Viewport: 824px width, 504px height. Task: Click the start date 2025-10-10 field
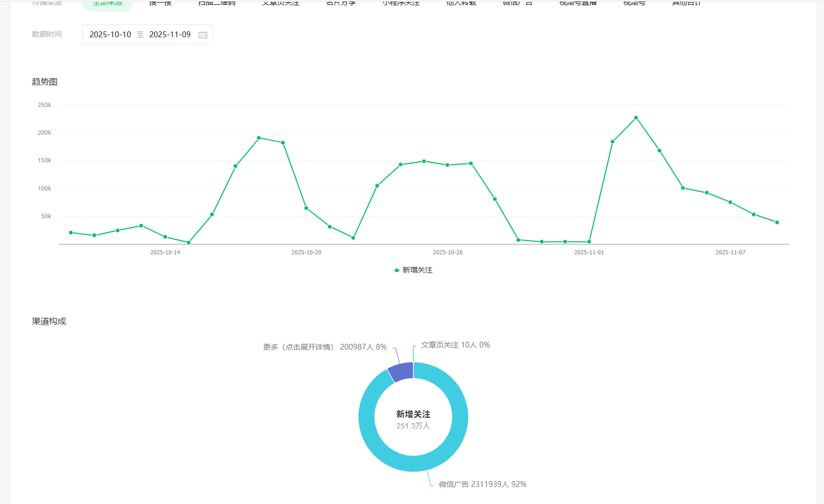coord(110,35)
